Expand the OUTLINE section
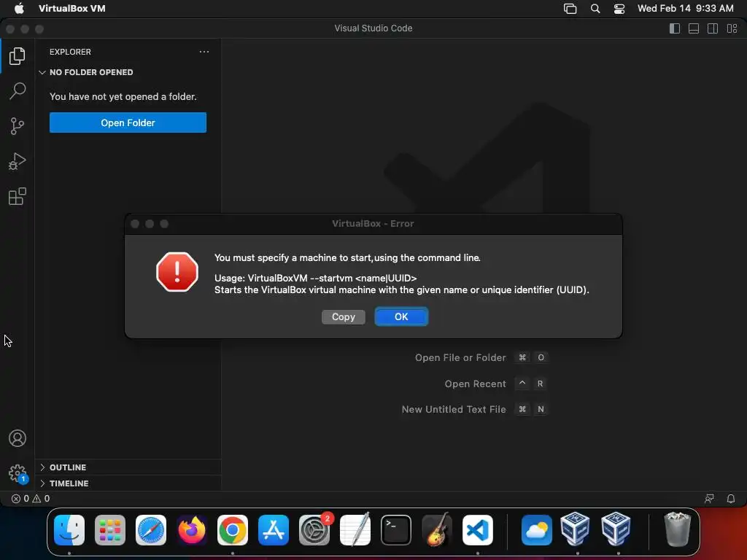Screen dimensions: 747x560 128,467
